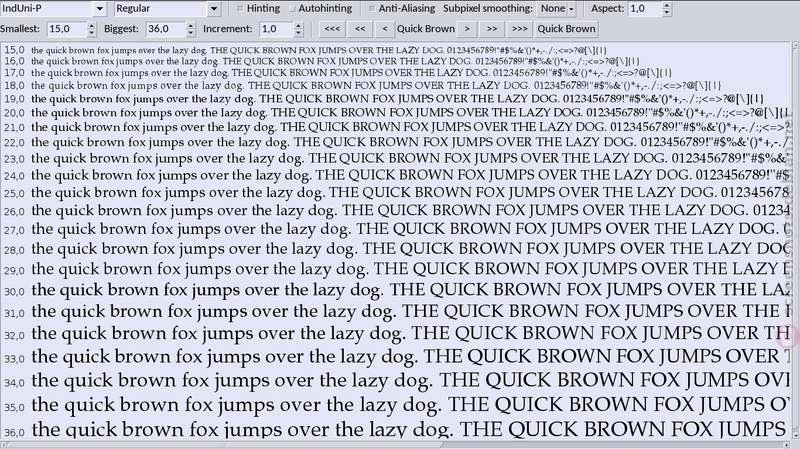Select the 21,0 size sample row
Image resolution: width=800 pixels, height=449 pixels.
tap(395, 127)
